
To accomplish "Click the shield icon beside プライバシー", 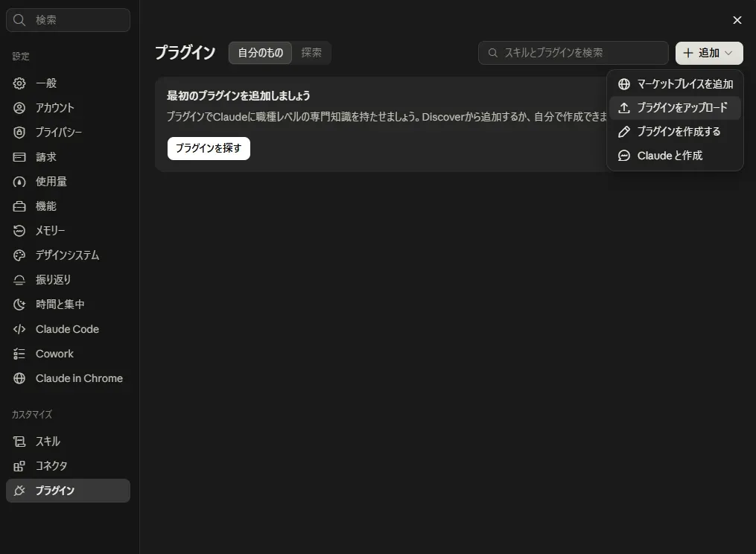I will coord(19,133).
